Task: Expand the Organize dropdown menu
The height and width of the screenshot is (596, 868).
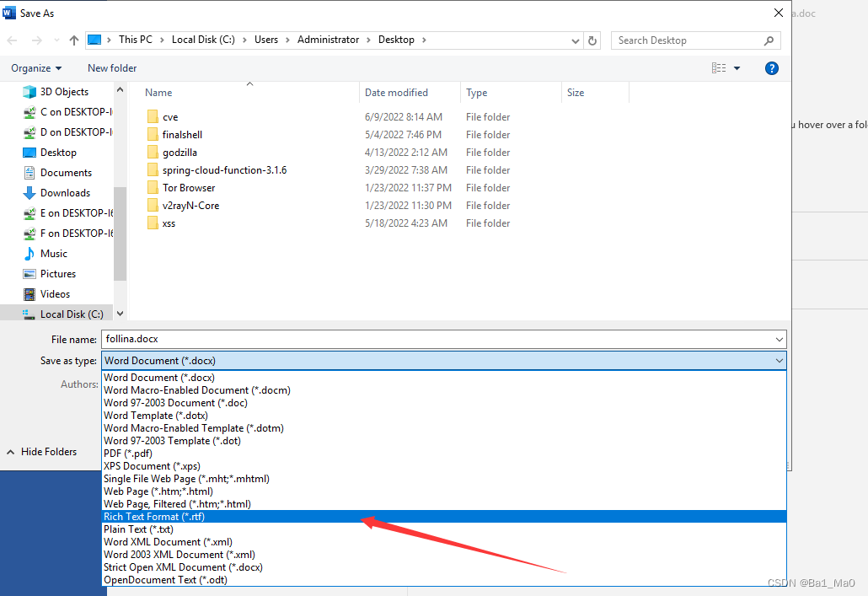Action: (x=35, y=68)
